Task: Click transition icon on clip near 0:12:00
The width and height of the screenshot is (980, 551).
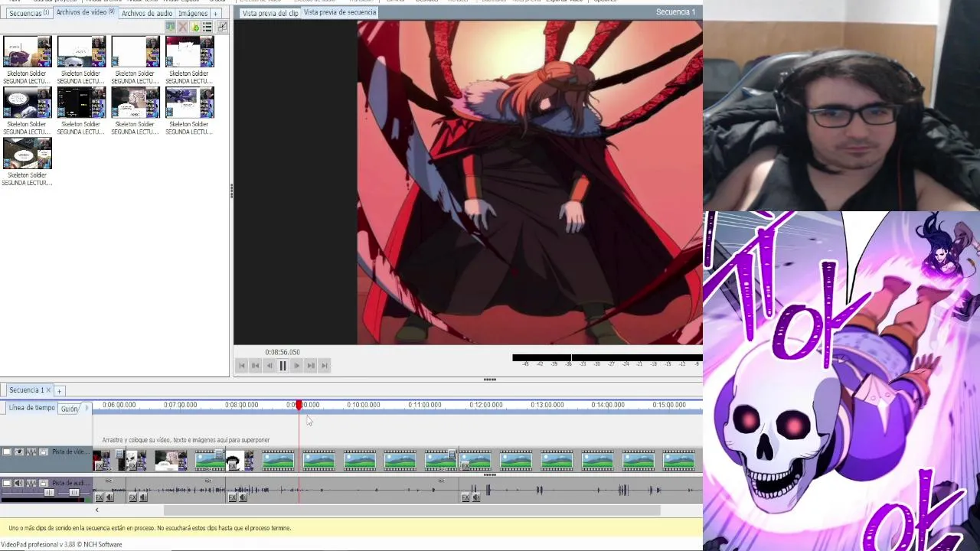Action: [x=452, y=455]
